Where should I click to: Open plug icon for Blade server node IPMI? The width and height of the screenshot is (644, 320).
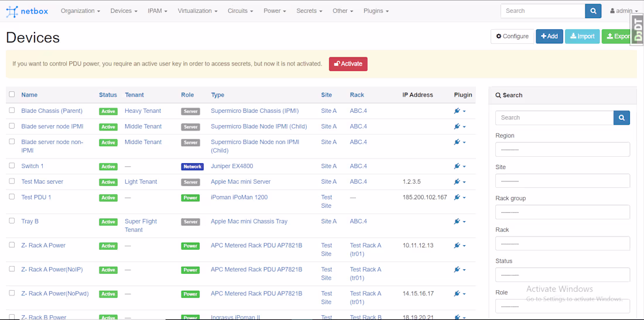tap(460, 127)
